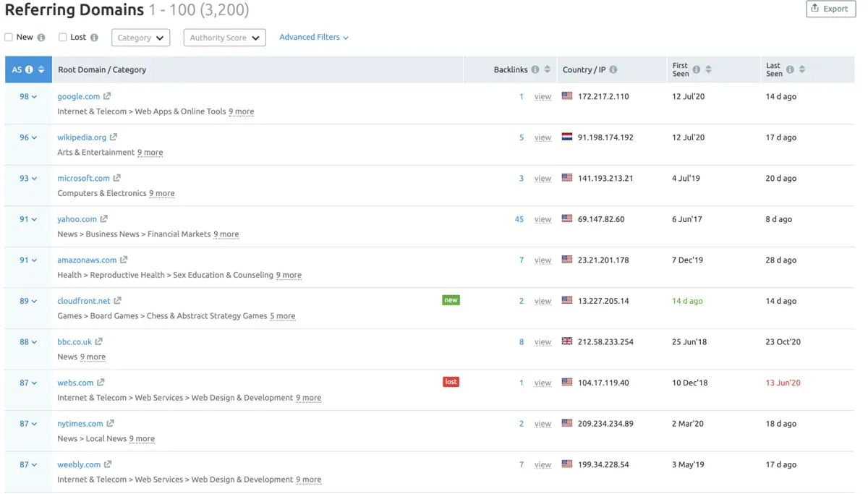Sort by AS authority score column
The width and height of the screenshot is (868, 494).
[41, 69]
